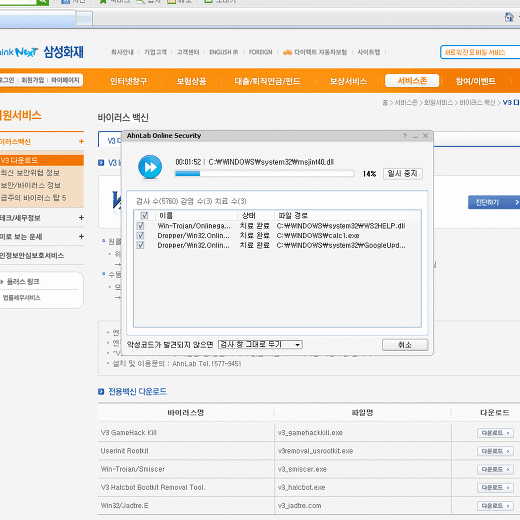Viewport: 520px width, 520px height.
Task: Click the 회사안내 top link
Action: click(x=122, y=52)
